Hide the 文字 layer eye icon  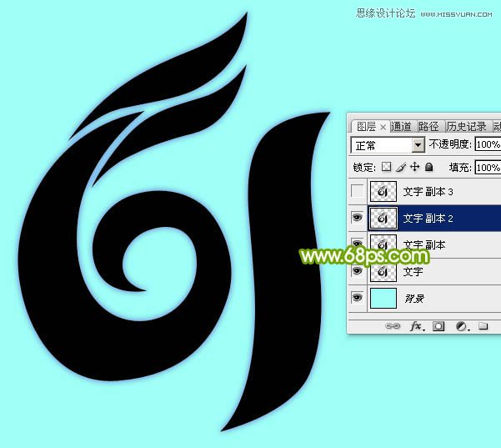point(358,271)
